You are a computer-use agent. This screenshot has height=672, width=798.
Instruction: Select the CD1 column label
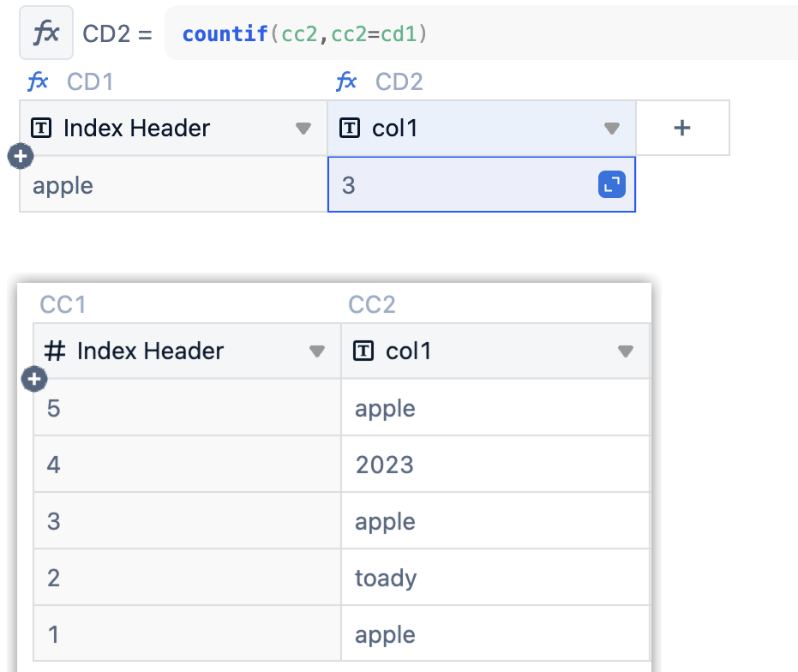[x=90, y=81]
